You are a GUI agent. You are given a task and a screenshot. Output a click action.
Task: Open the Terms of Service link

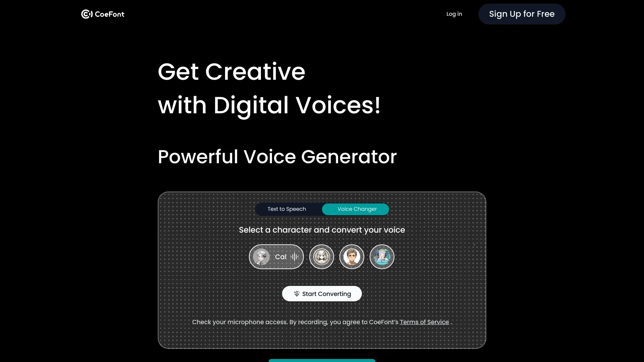pos(424,322)
